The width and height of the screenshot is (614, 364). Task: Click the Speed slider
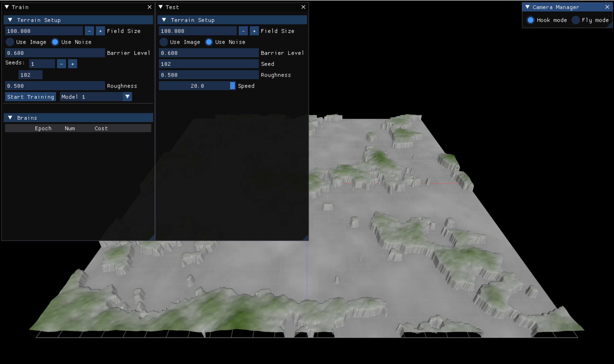[x=197, y=86]
